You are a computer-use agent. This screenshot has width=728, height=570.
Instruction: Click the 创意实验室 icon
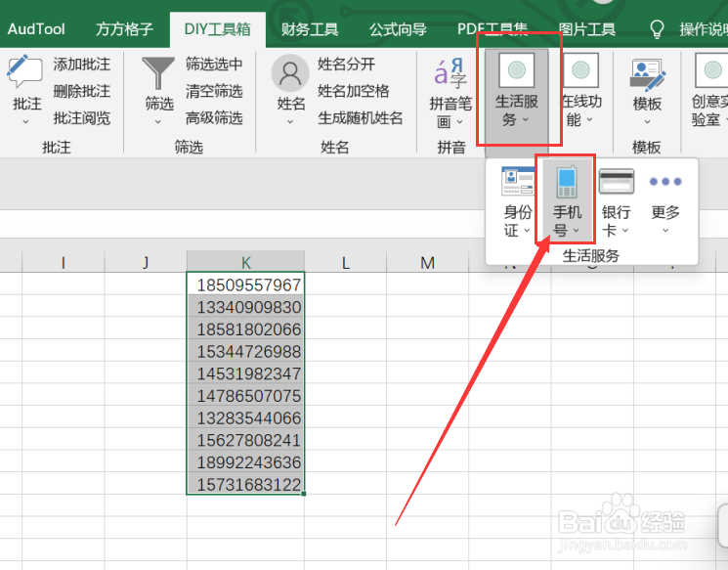click(711, 70)
